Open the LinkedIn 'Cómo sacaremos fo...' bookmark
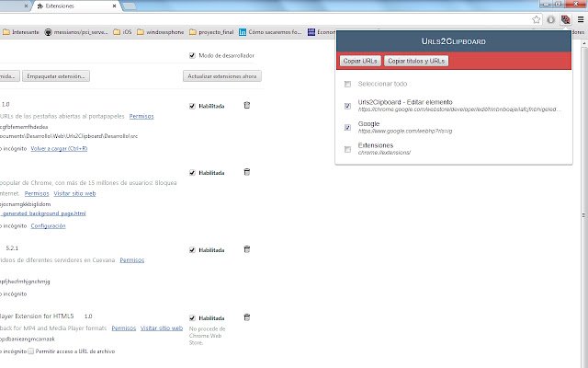Viewport: 588px width, 368px height. tap(270, 32)
